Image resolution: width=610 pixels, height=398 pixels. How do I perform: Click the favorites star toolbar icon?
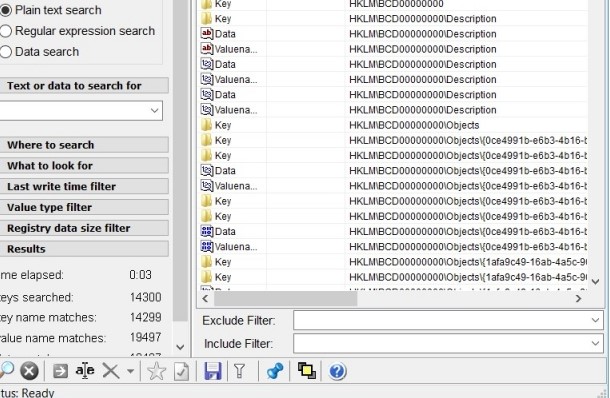(x=156, y=371)
